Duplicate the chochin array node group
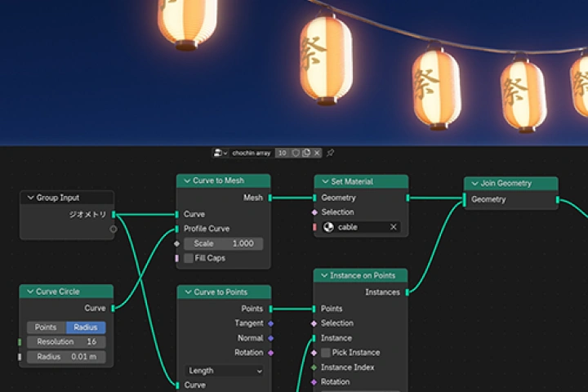The width and height of the screenshot is (588, 392). click(x=306, y=153)
